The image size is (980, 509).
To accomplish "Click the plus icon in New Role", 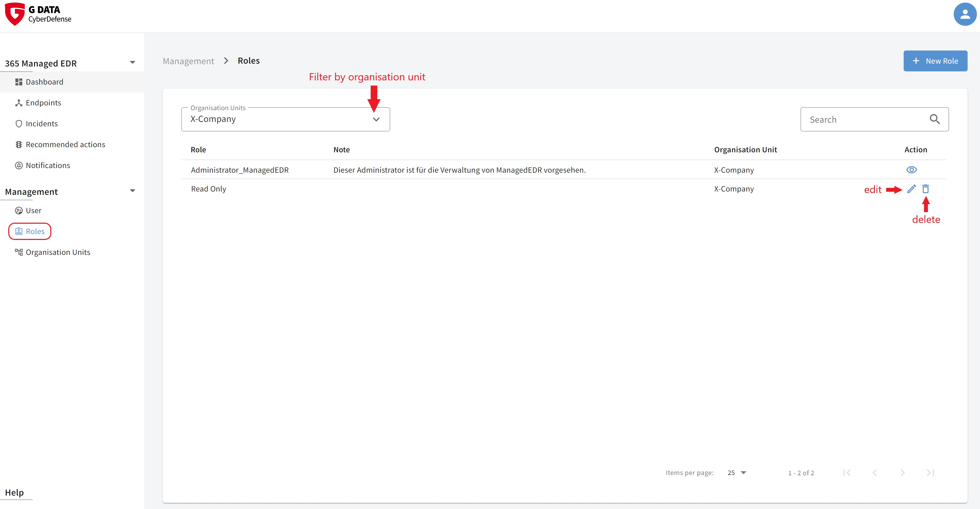I will (916, 61).
